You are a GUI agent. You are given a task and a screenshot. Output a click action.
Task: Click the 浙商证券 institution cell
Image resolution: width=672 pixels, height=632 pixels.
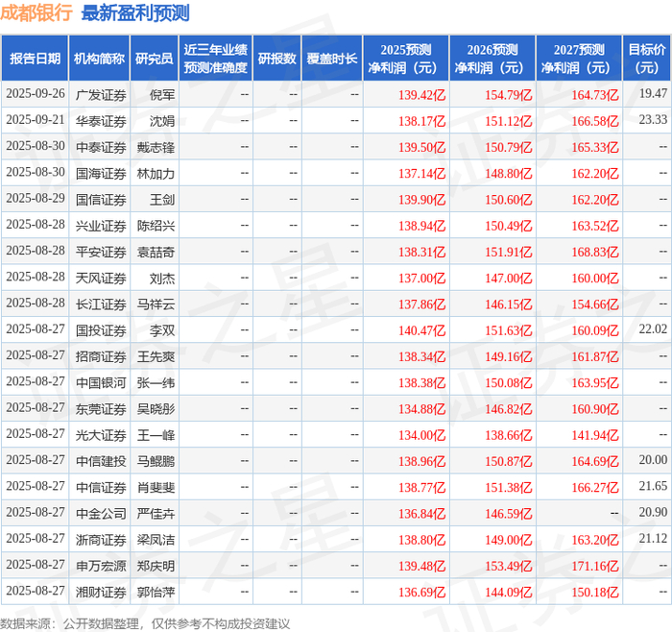101,540
